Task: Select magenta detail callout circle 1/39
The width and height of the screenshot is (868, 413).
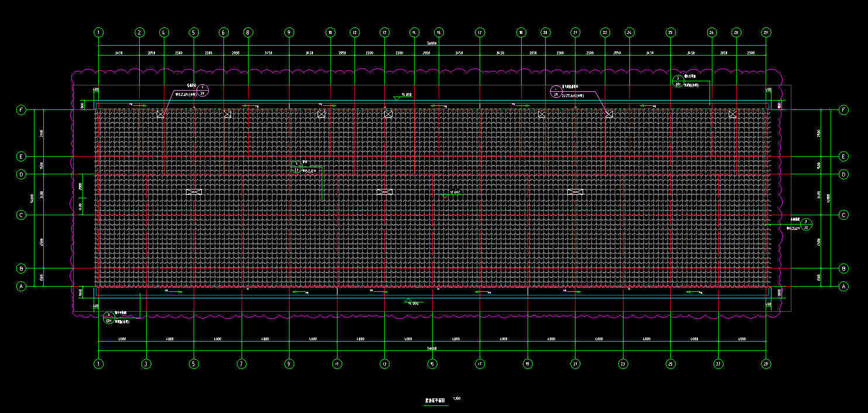Action: (x=203, y=90)
